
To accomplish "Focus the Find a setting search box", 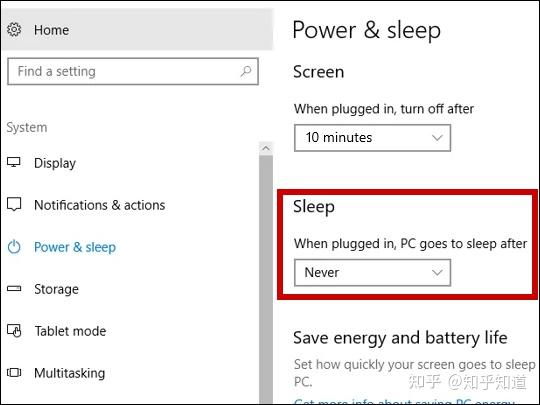I will (133, 71).
